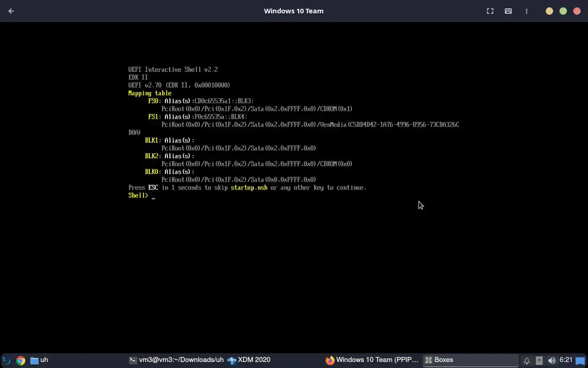588x368 pixels.
Task: Click the clock showing 6:21
Action: pyautogui.click(x=566, y=360)
